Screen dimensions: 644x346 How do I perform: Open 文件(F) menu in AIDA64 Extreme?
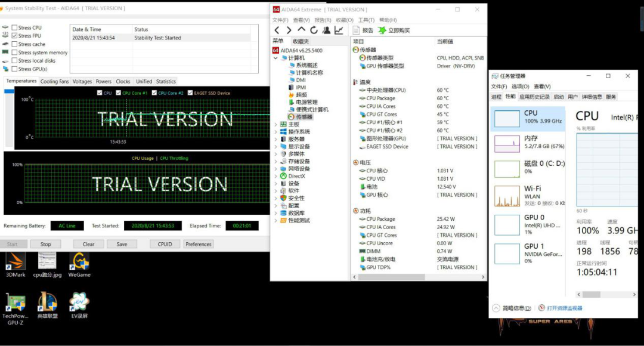point(280,20)
